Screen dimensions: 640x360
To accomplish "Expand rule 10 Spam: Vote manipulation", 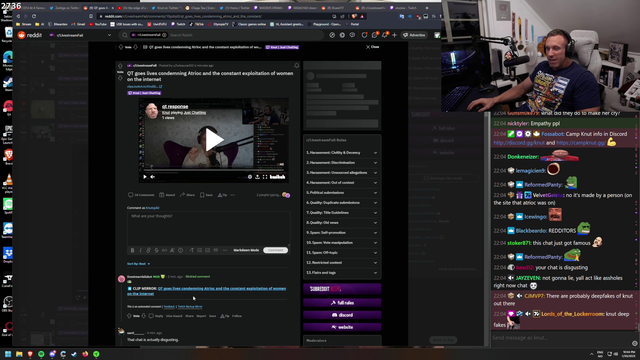I will [342, 242].
